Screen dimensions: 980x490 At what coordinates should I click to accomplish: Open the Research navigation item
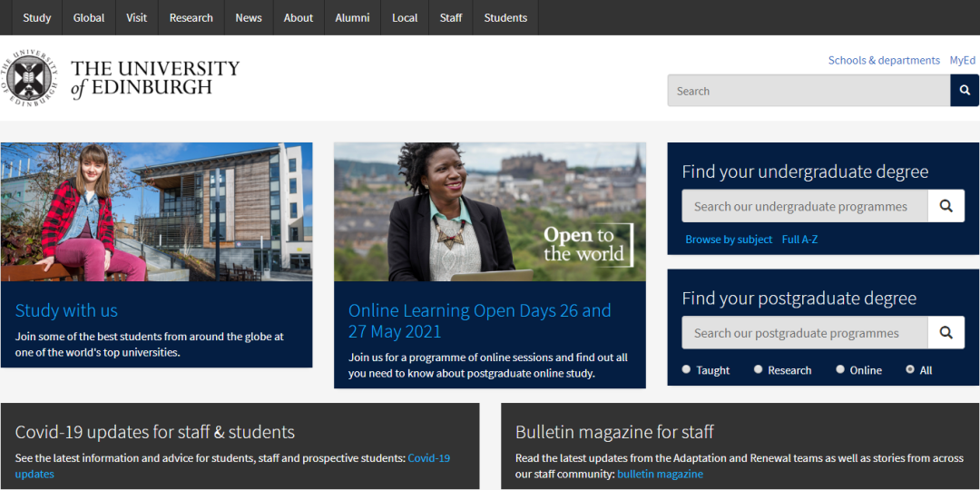point(191,17)
